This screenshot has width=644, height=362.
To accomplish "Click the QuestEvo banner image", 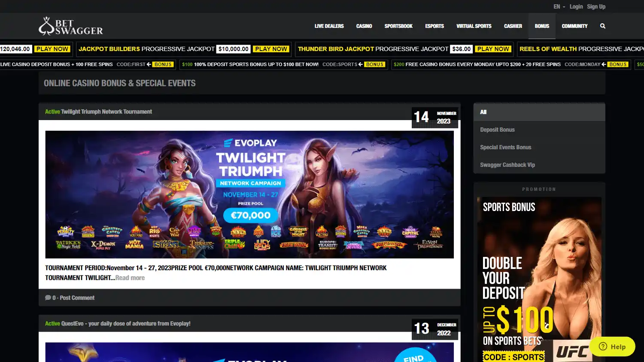I will pyautogui.click(x=249, y=352).
